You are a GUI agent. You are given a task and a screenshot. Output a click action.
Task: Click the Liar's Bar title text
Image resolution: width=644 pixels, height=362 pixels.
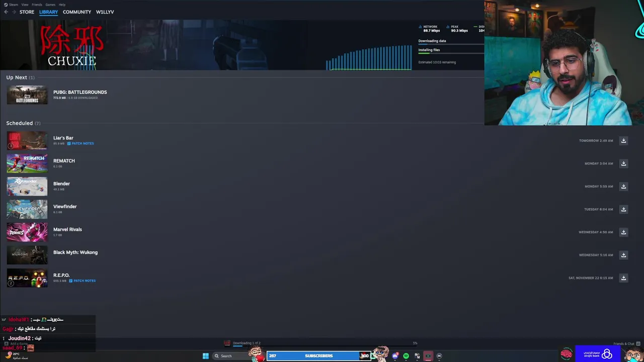click(63, 138)
